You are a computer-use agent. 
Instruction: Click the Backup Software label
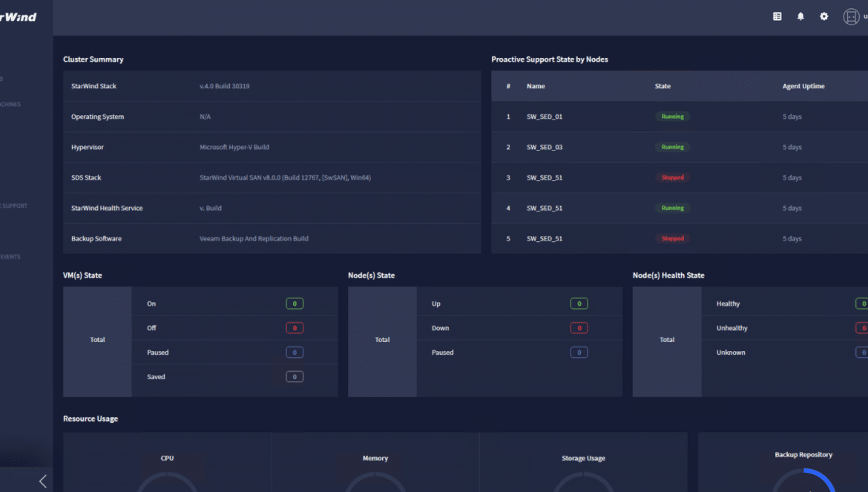96,238
